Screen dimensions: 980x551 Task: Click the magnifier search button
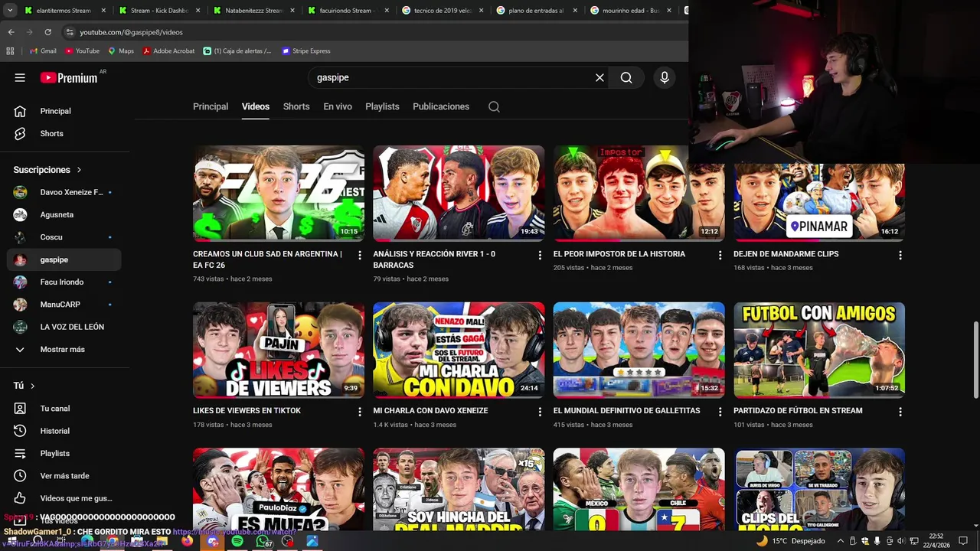[626, 77]
